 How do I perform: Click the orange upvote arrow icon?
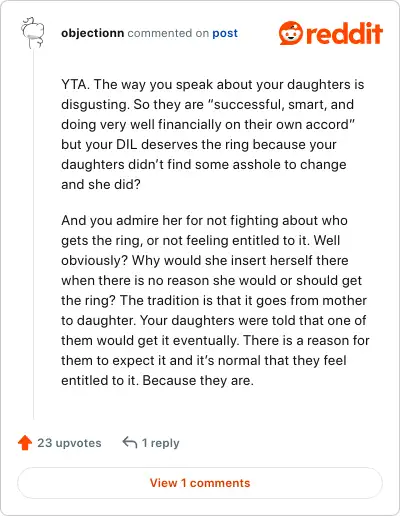[25, 443]
